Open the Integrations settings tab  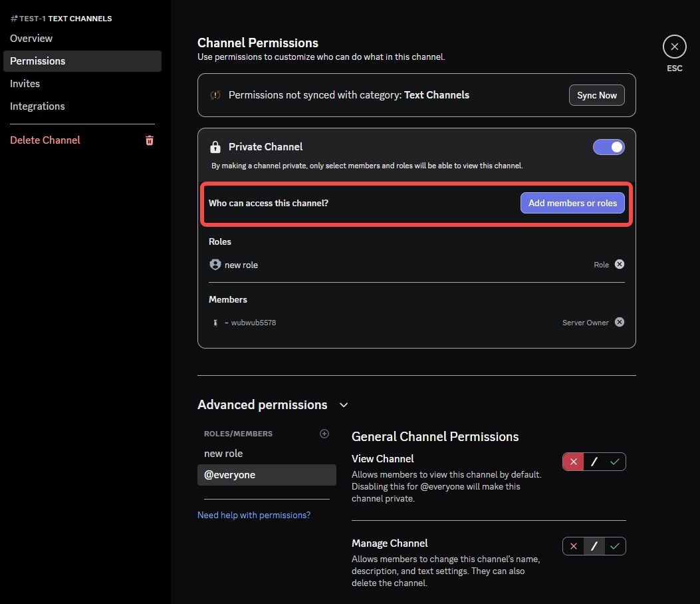(x=82, y=106)
